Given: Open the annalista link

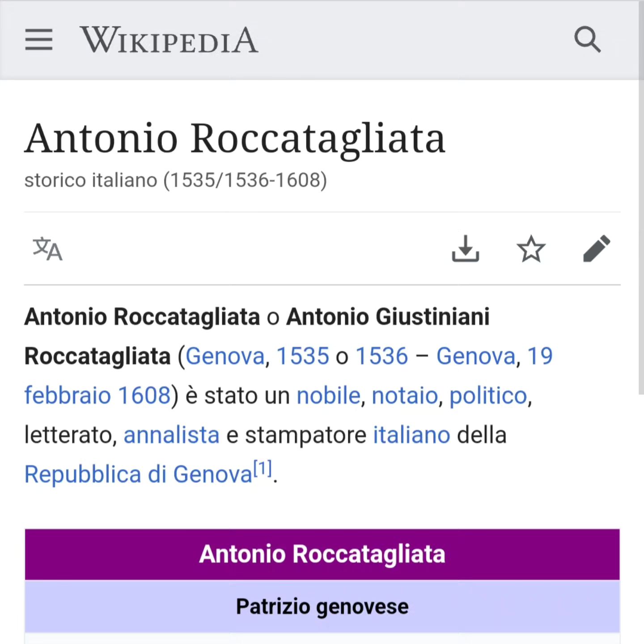Looking at the screenshot, I should pyautogui.click(x=172, y=435).
